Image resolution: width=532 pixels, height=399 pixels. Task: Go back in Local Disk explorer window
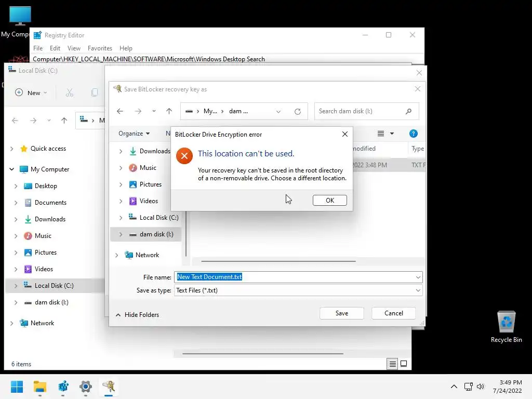coord(15,120)
